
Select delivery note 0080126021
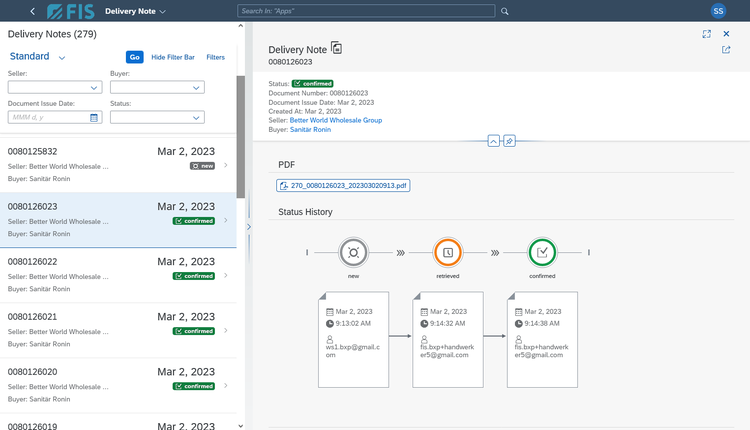[x=118, y=330]
